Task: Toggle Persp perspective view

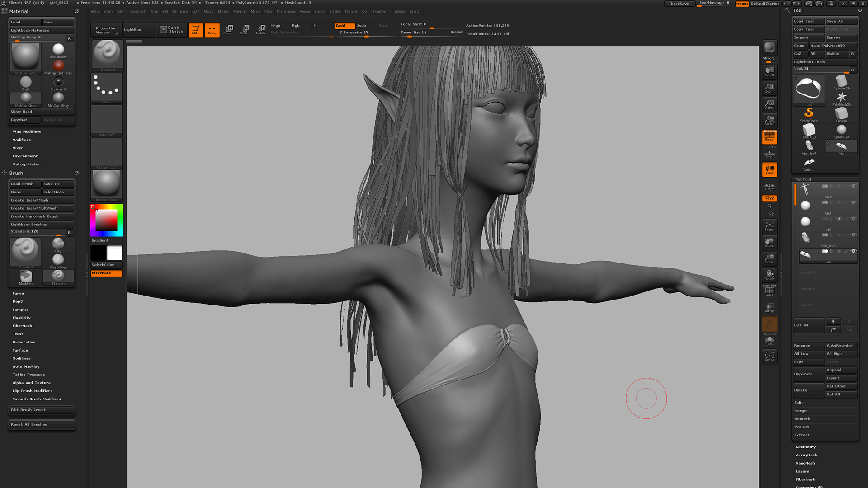Action: coord(769,136)
